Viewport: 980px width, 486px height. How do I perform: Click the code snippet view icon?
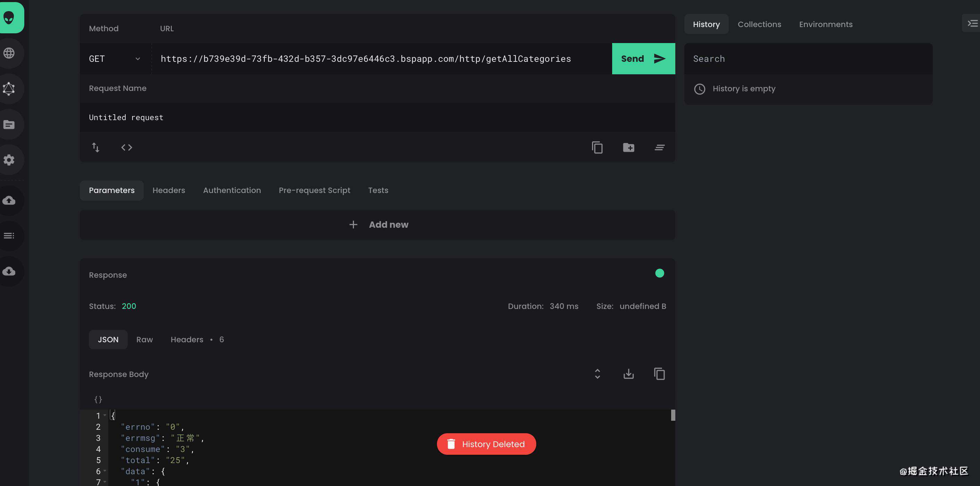coord(127,147)
